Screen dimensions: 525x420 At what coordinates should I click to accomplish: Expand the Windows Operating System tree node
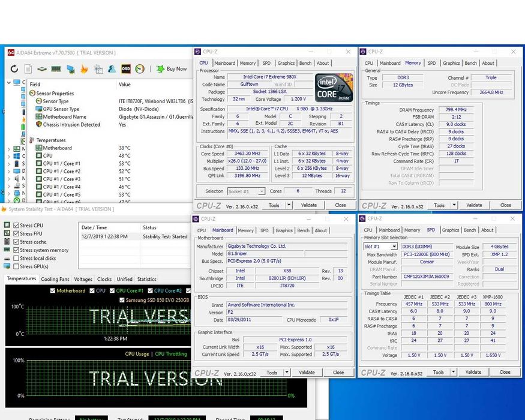tap(9, 157)
